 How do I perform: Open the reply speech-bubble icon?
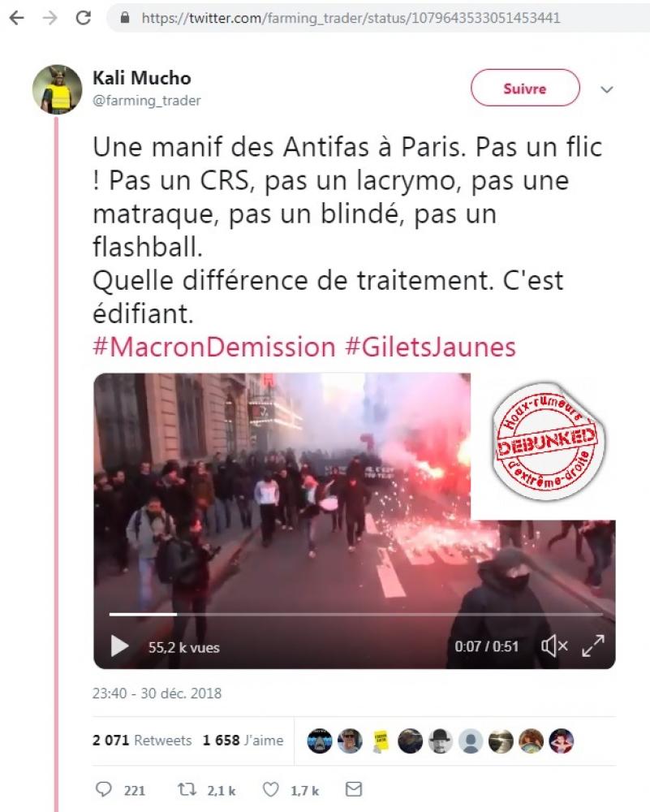pyautogui.click(x=104, y=789)
